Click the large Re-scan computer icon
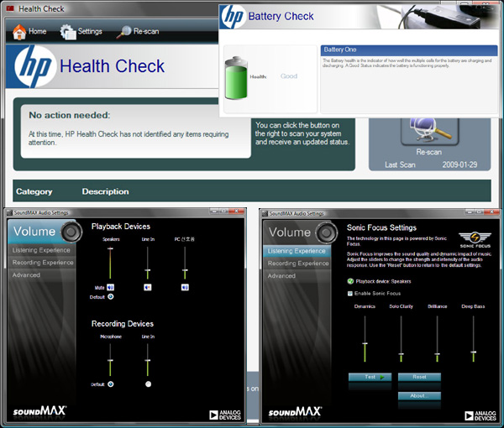Screen dimensions: 504x428 point(429,131)
